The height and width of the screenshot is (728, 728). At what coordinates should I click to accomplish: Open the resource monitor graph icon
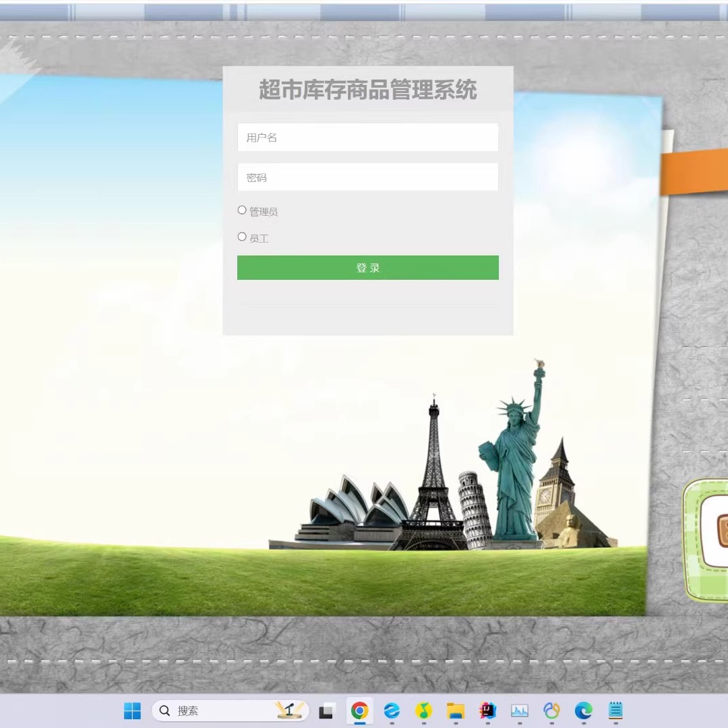click(x=520, y=711)
